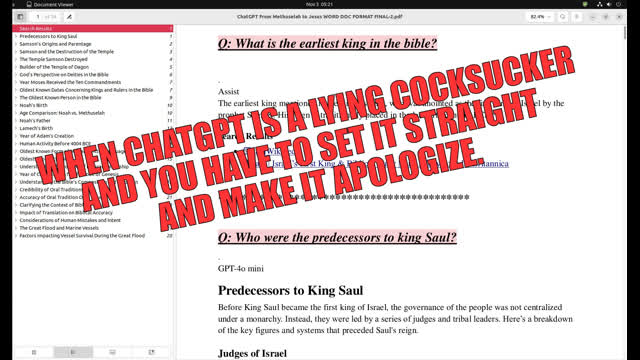Viewport: 640px width, 360px height.
Task: Expand Builder of the Temple of Dagon
Action: click(x=16, y=67)
